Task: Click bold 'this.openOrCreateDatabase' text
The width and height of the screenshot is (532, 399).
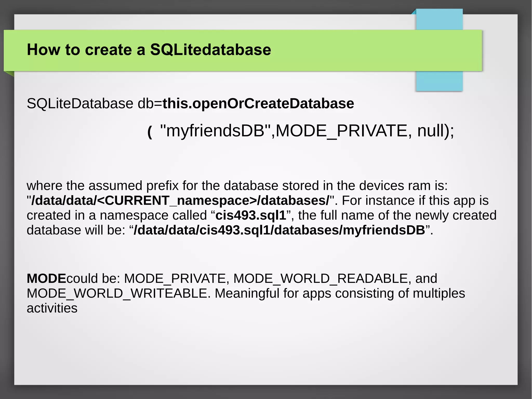Action: [x=258, y=103]
